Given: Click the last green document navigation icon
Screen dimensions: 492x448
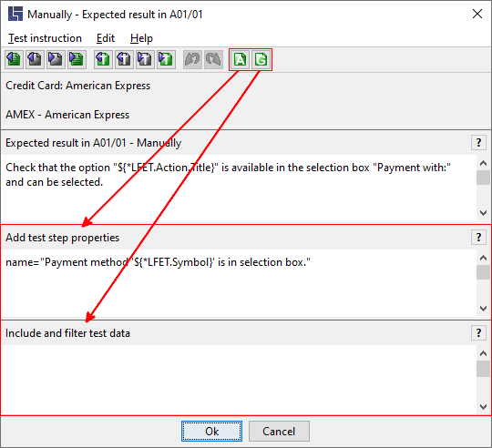Looking at the screenshot, I should pos(77,59).
